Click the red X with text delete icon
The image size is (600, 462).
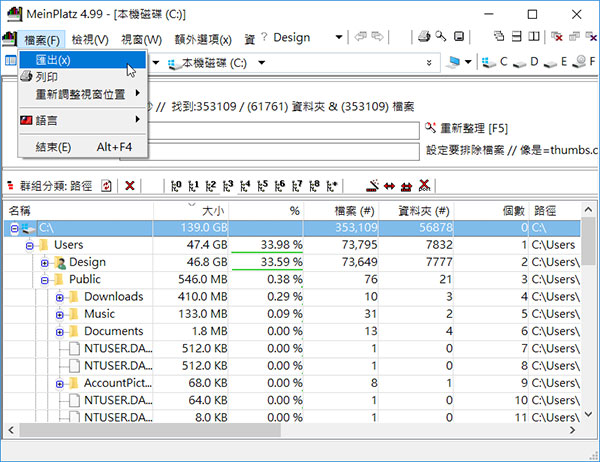coord(424,186)
